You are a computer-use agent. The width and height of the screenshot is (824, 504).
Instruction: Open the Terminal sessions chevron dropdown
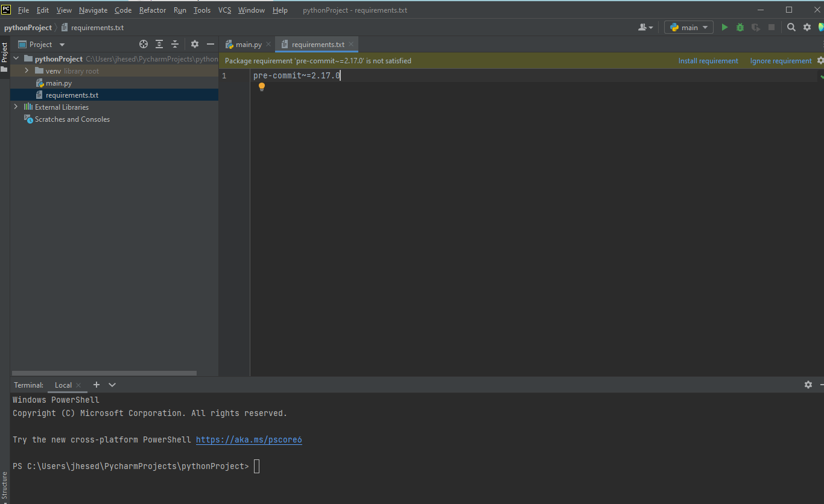(112, 385)
